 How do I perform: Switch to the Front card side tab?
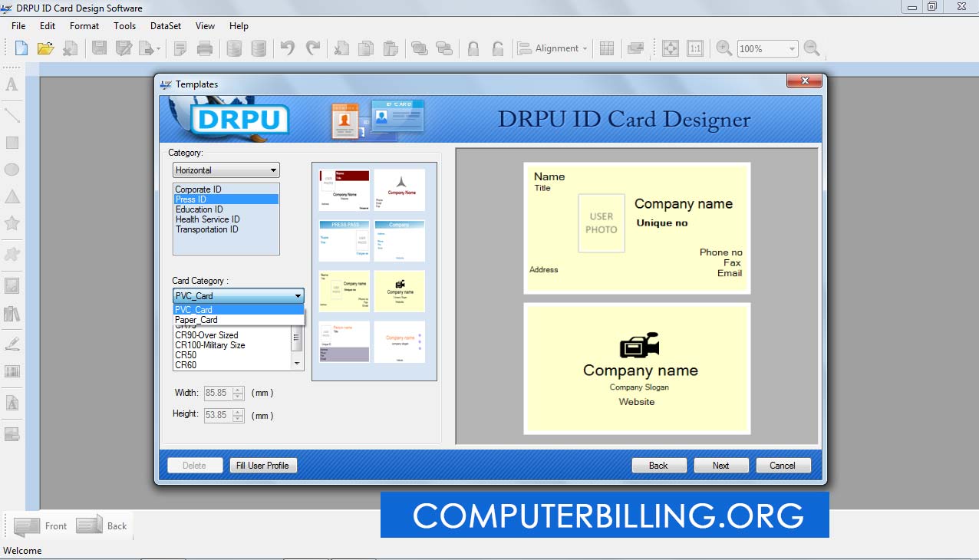(41, 526)
